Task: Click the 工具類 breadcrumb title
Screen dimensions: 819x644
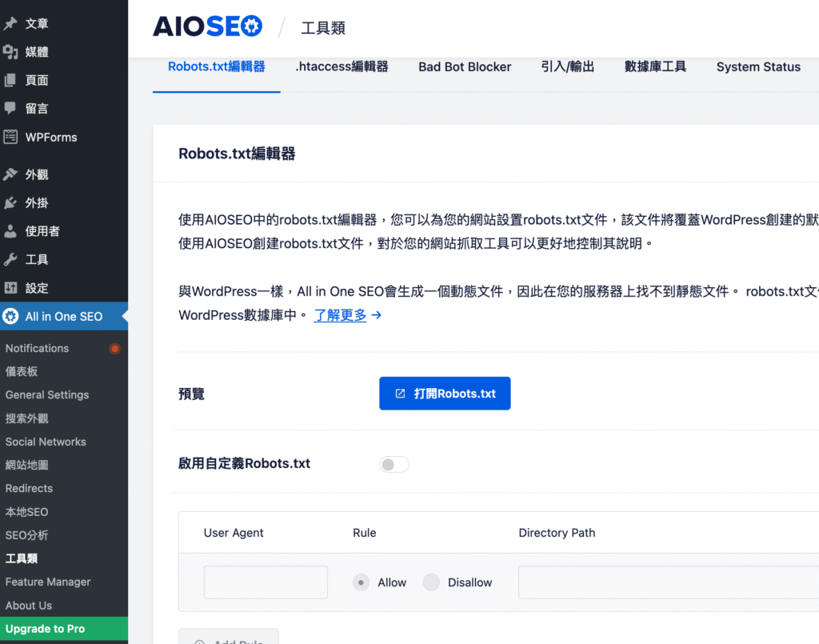Action: tap(323, 28)
